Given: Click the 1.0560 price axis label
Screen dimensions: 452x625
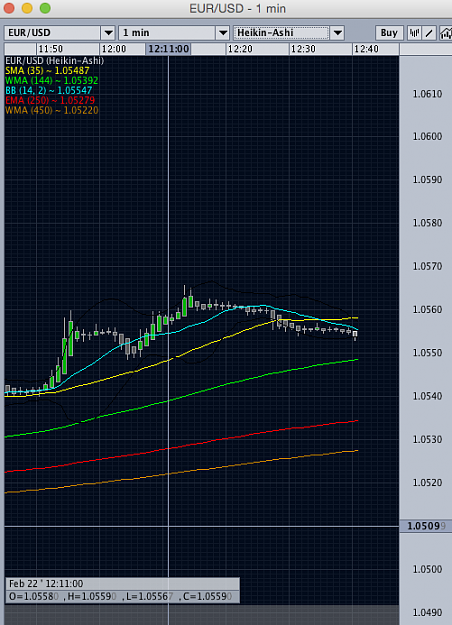Looking at the screenshot, I should [427, 310].
